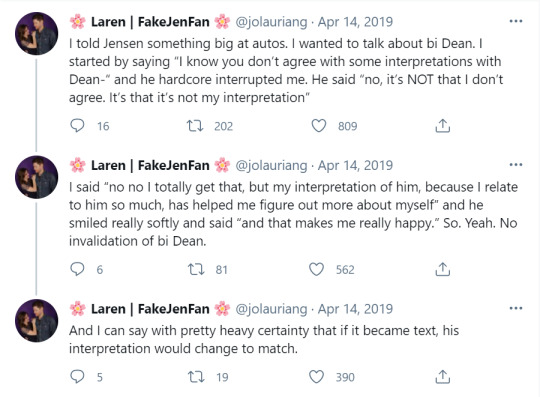
Task: Reply to the tweet with 6 replies
Action: (77, 269)
